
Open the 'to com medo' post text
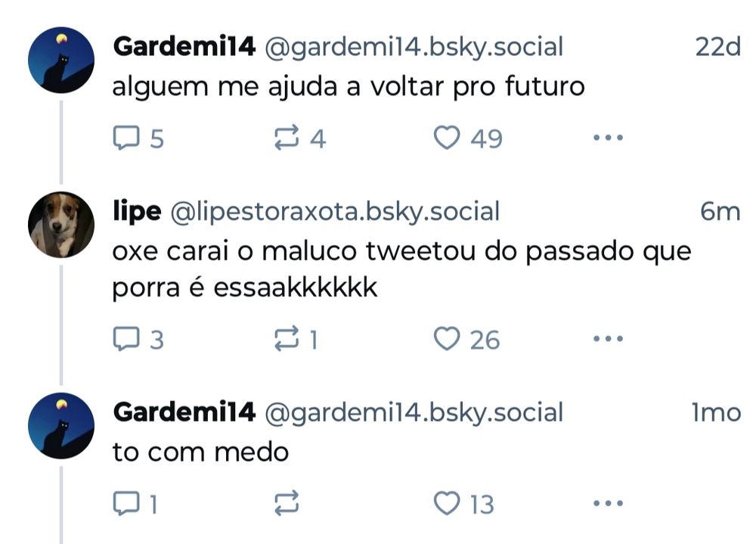pos(200,452)
